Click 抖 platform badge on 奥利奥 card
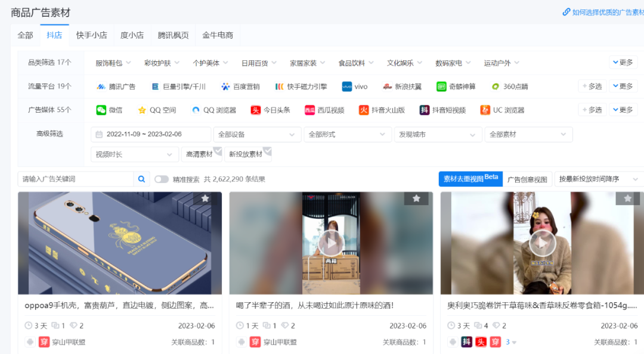Screen dimensions: 644x354 466,341
